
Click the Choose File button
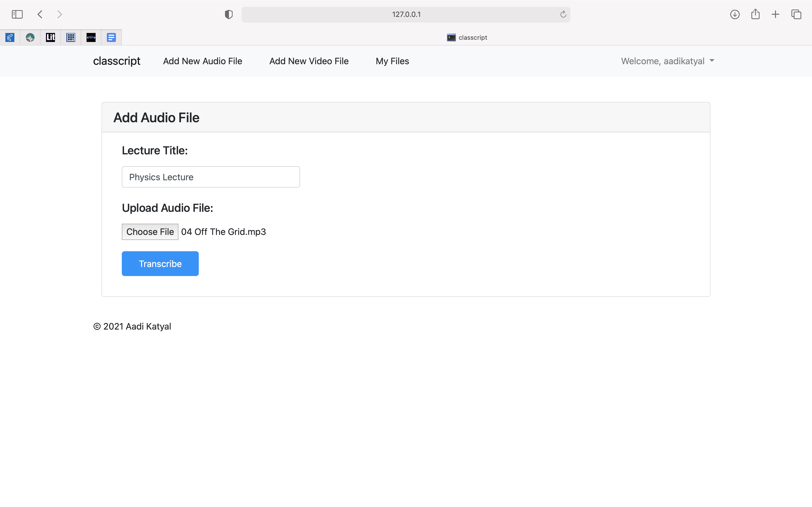(x=150, y=232)
